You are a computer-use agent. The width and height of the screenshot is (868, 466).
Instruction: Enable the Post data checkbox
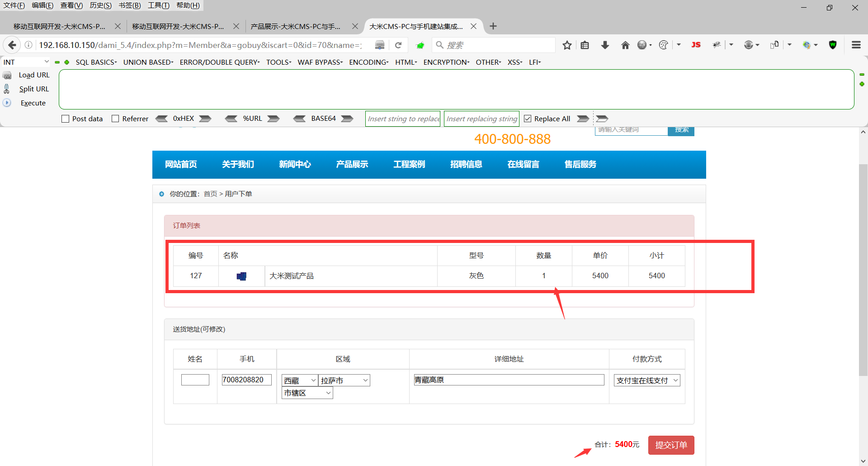(x=65, y=119)
